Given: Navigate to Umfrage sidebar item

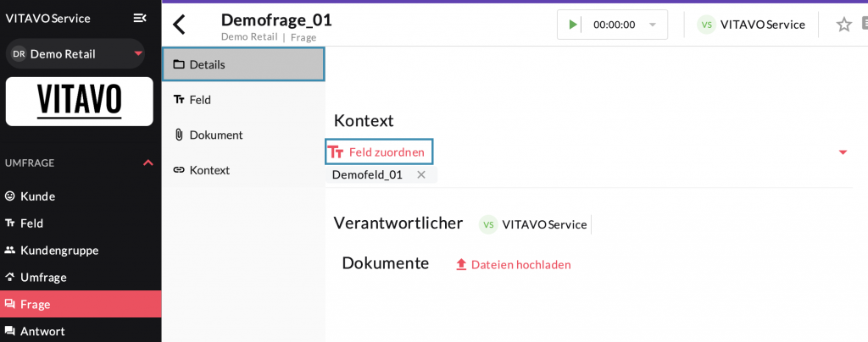Looking at the screenshot, I should pos(42,278).
